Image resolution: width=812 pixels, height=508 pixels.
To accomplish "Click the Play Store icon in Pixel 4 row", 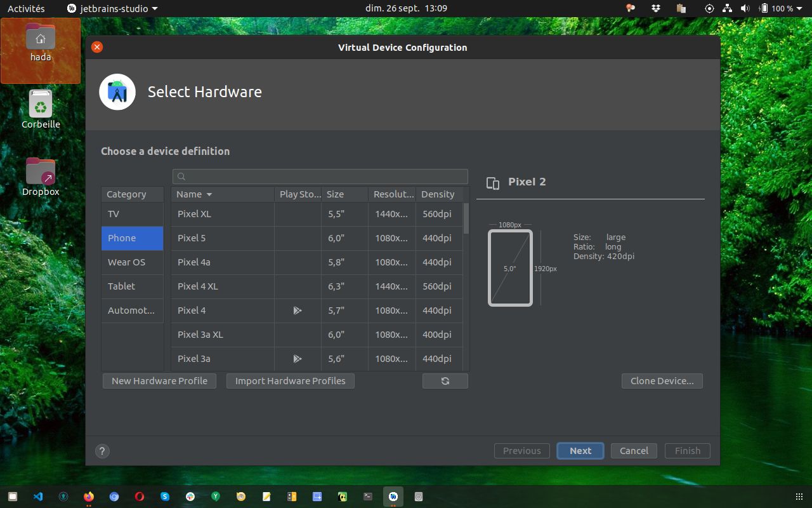I will tap(297, 311).
